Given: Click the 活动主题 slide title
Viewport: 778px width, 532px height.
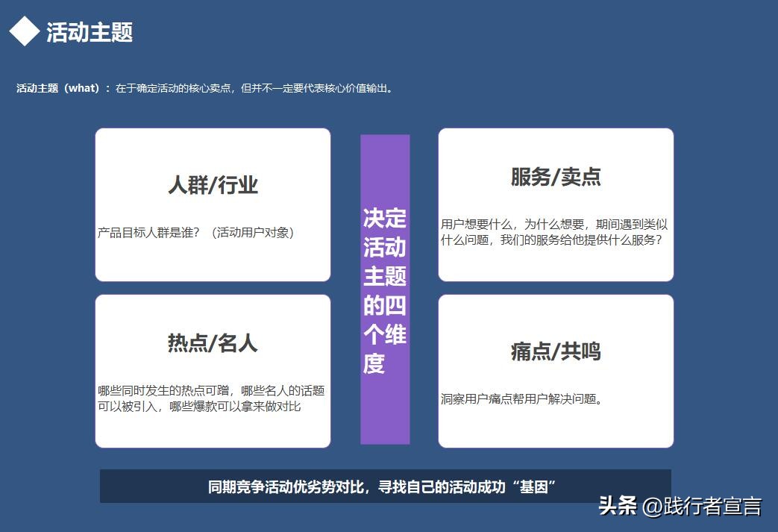Looking at the screenshot, I should pyautogui.click(x=90, y=33).
